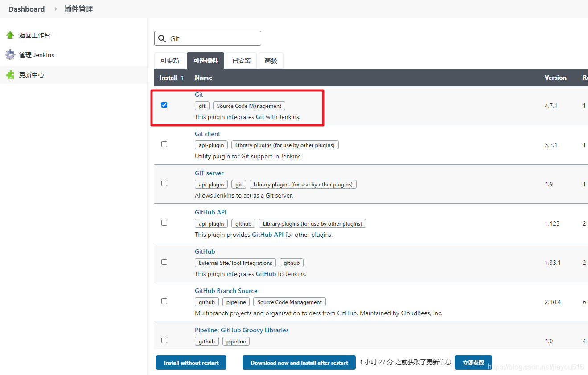Go to the 高级 tab
The image size is (588, 375).
271,61
